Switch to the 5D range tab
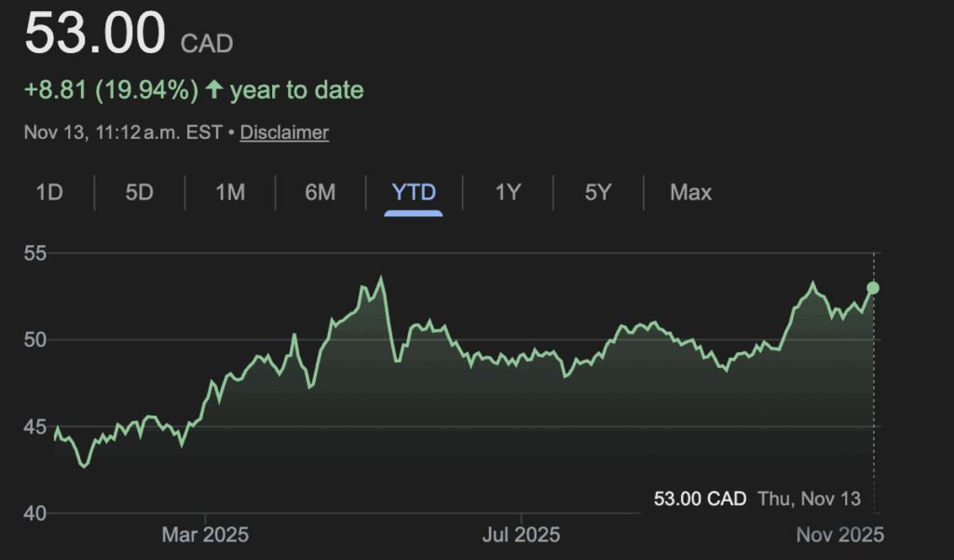954x560 pixels. (x=139, y=193)
